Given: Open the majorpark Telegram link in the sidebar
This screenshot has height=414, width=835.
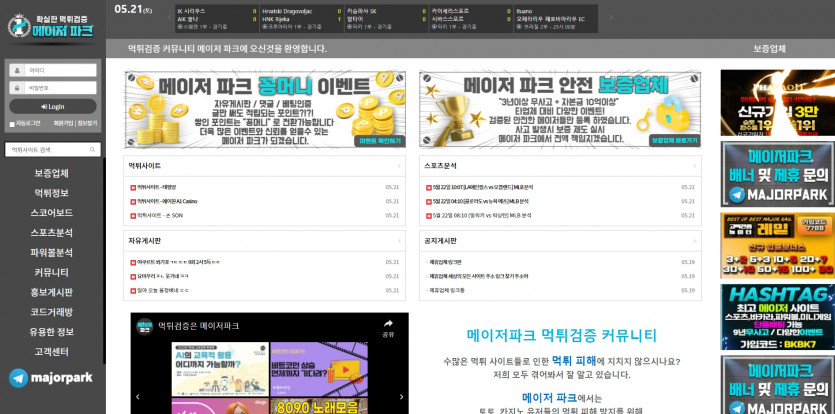Looking at the screenshot, I should (x=52, y=378).
